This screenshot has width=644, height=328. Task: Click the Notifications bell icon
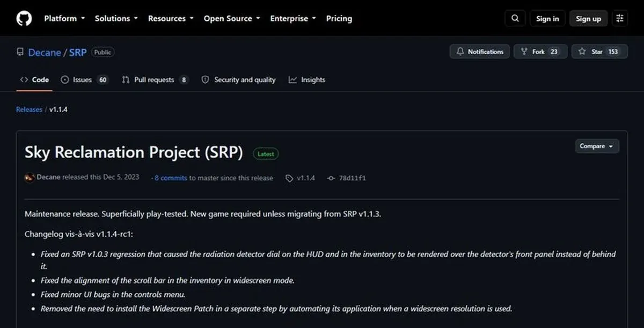pyautogui.click(x=460, y=52)
